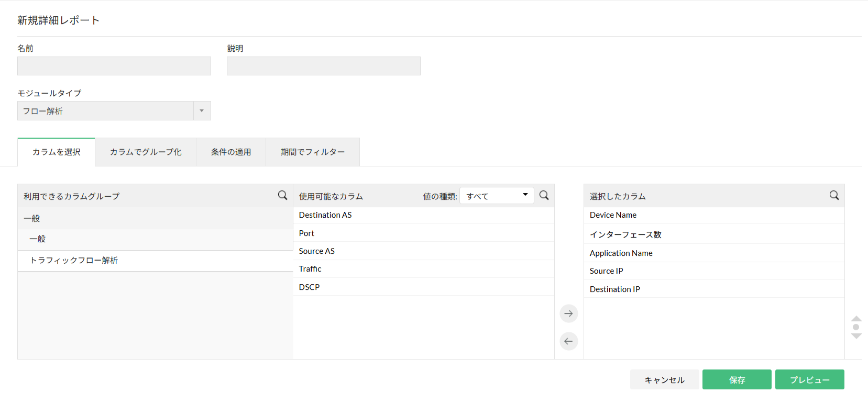The width and height of the screenshot is (868, 393).
Task: Select Destination AS in available columns
Action: 325,215
